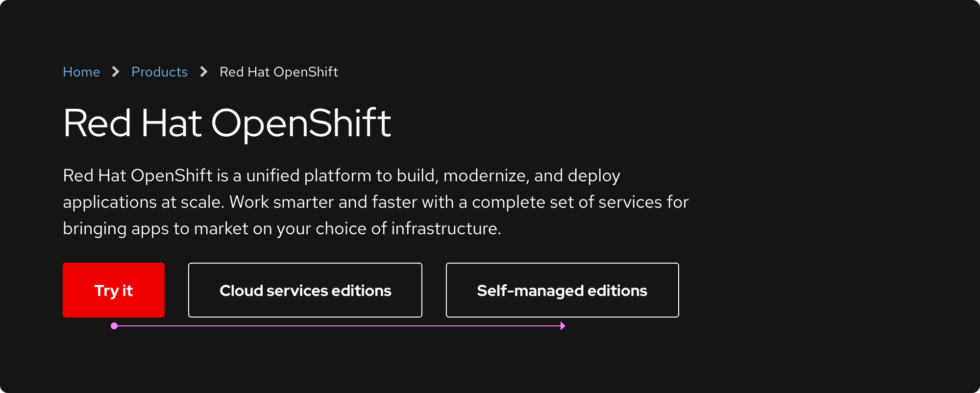Click the chevron right after Home
The height and width of the screenshot is (393, 980).
(116, 72)
